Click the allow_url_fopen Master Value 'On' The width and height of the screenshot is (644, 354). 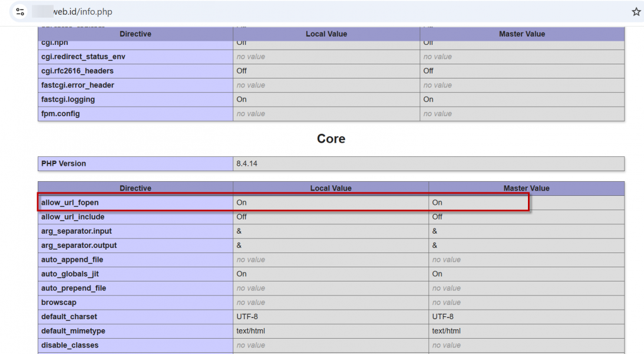(437, 202)
